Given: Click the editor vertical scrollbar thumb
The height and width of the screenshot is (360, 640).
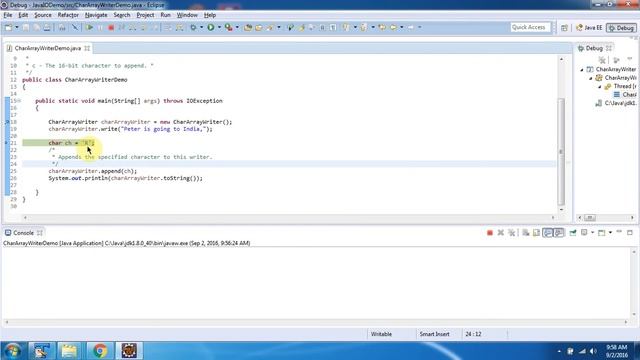Looking at the screenshot, I should (x=561, y=152).
